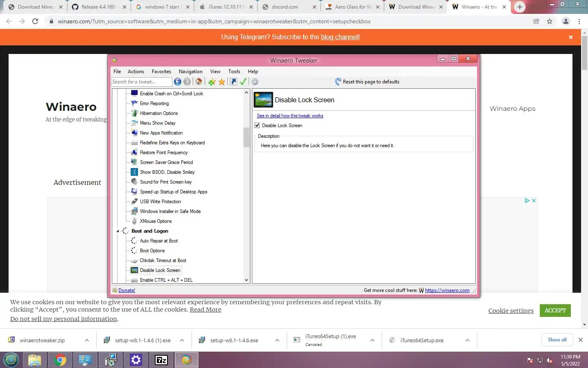This screenshot has height=368, width=588.
Task: Open the Favorites menu
Action: [161, 72]
